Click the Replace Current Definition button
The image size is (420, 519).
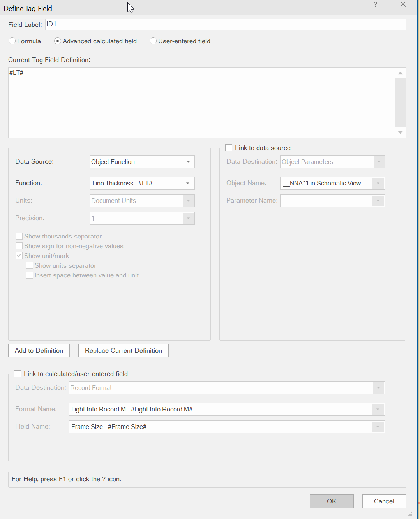click(x=124, y=351)
